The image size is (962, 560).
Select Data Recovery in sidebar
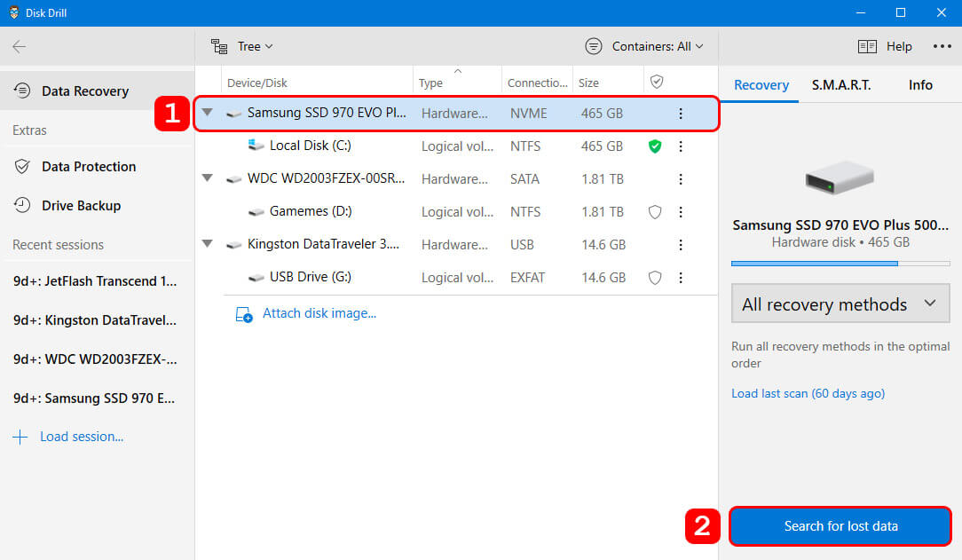pyautogui.click(x=97, y=91)
